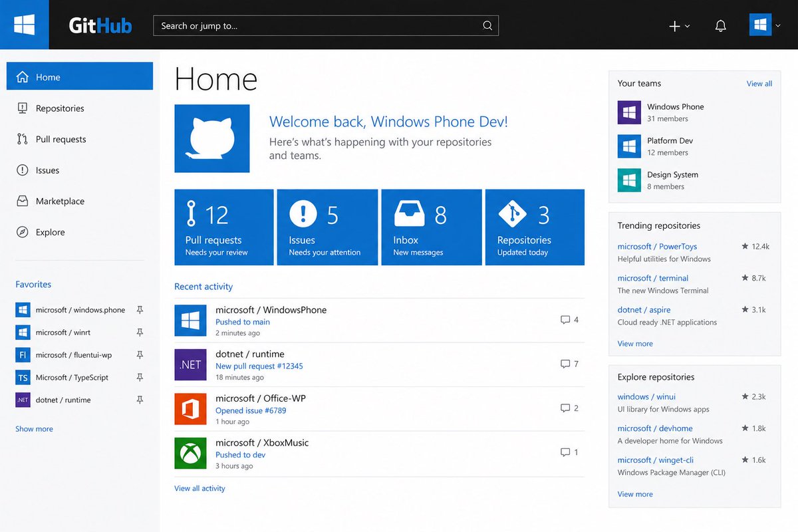Open the 12 Pull requests tile

click(x=224, y=227)
